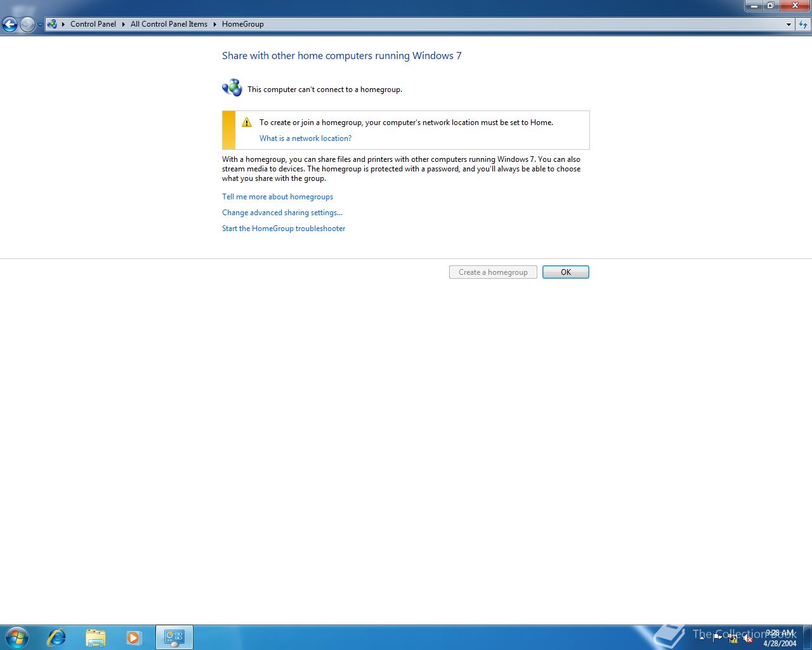
Task: Open Action Center flag icon
Action: pos(717,638)
